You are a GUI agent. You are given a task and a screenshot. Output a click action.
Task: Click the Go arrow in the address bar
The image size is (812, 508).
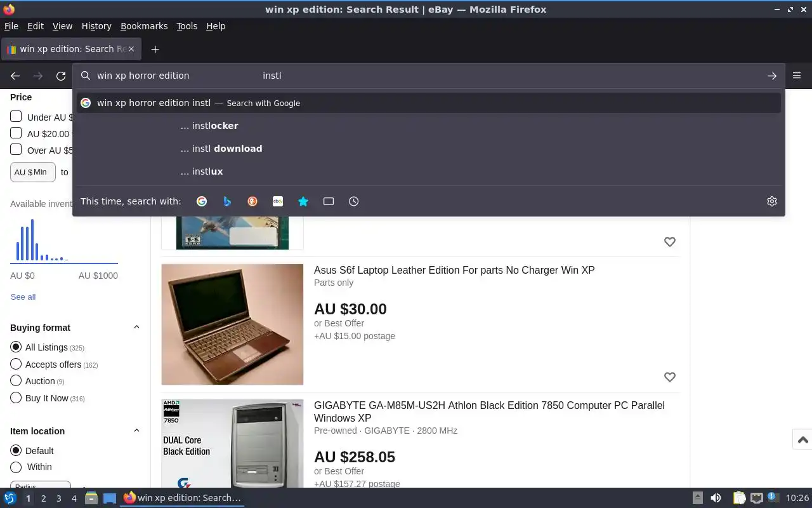pyautogui.click(x=772, y=76)
